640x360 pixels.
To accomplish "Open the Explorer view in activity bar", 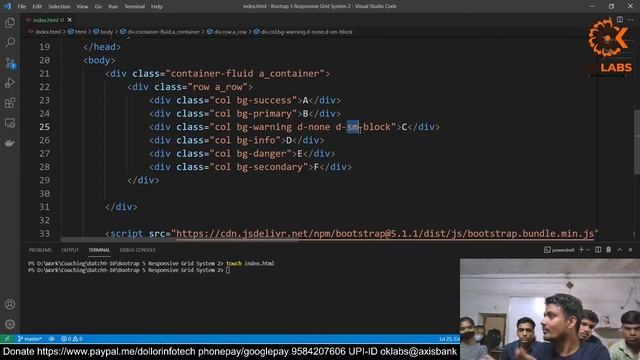I will 10,22.
